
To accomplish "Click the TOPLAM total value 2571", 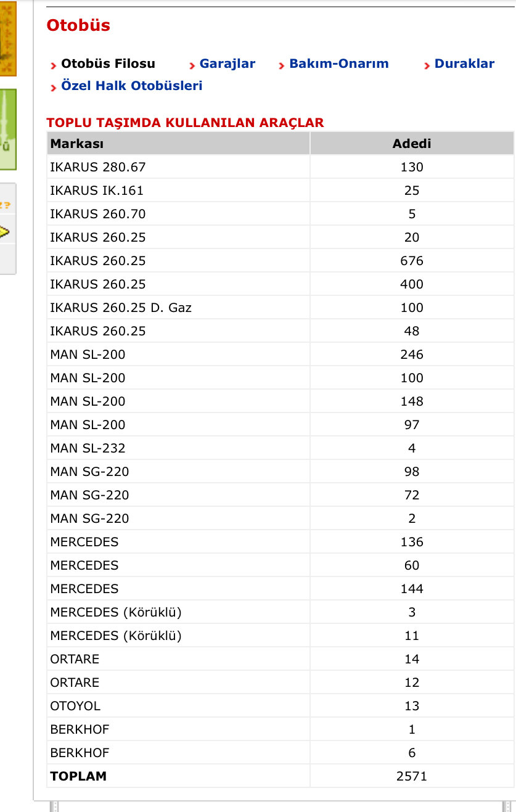I will [411, 776].
